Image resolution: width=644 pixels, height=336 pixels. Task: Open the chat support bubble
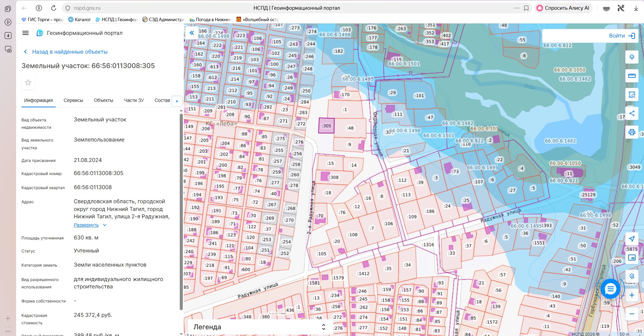(610, 289)
